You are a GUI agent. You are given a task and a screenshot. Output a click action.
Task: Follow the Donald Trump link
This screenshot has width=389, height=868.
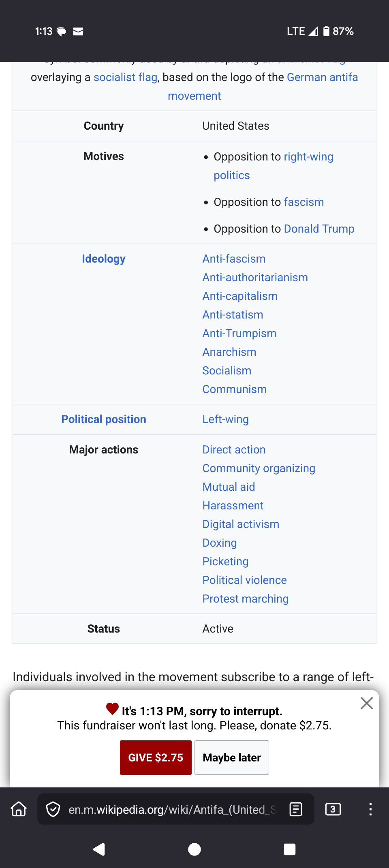pos(319,229)
